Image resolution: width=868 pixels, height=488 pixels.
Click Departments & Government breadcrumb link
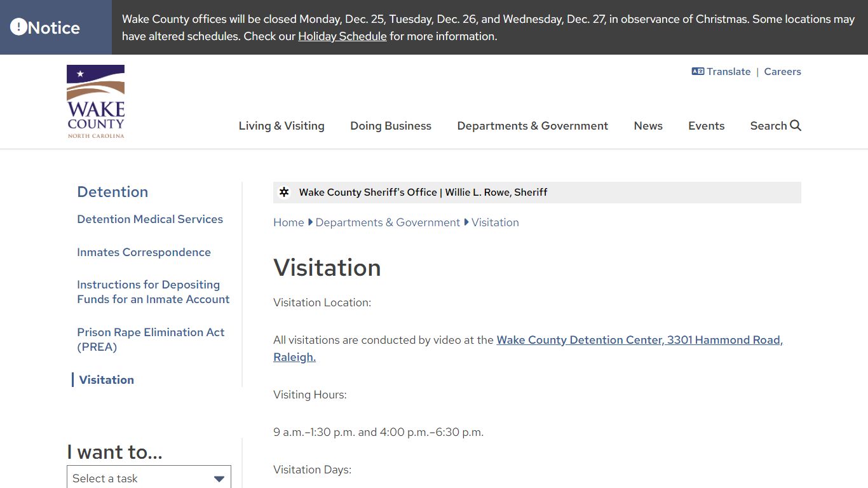click(388, 222)
